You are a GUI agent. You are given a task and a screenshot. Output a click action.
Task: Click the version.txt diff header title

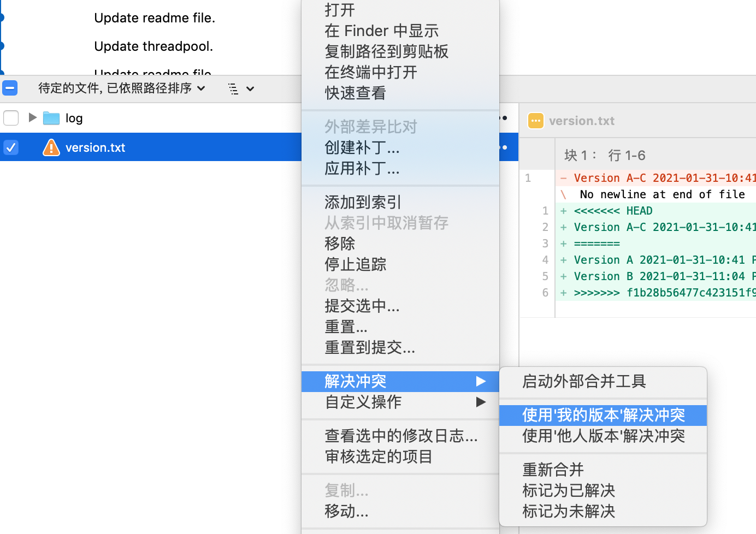(x=582, y=121)
